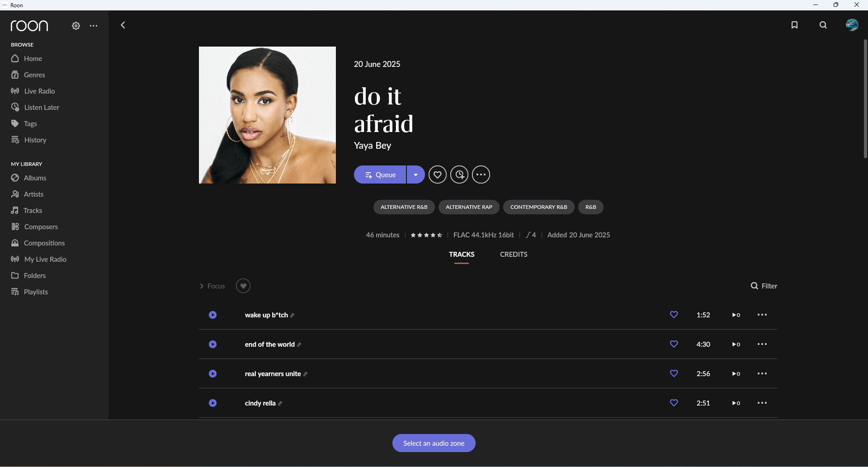This screenshot has width=868, height=467.
Task: Open the Yaya Bey artist link
Action: point(372,146)
